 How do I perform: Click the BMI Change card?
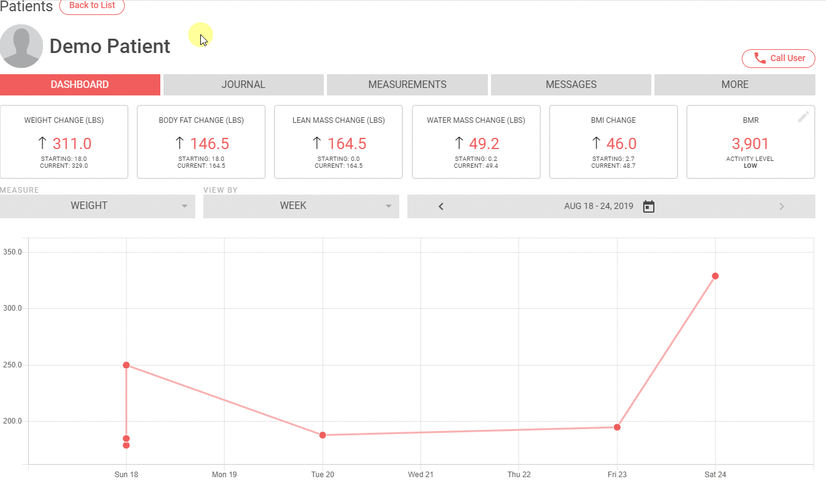click(613, 142)
